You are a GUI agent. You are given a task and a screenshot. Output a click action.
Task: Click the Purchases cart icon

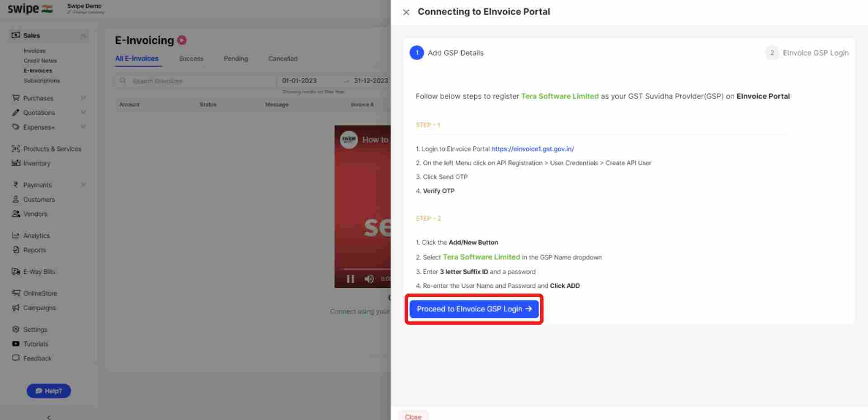click(16, 98)
